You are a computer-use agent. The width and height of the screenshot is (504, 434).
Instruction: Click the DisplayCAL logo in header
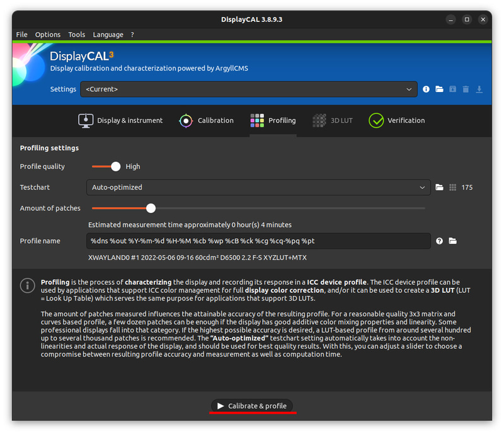[82, 56]
